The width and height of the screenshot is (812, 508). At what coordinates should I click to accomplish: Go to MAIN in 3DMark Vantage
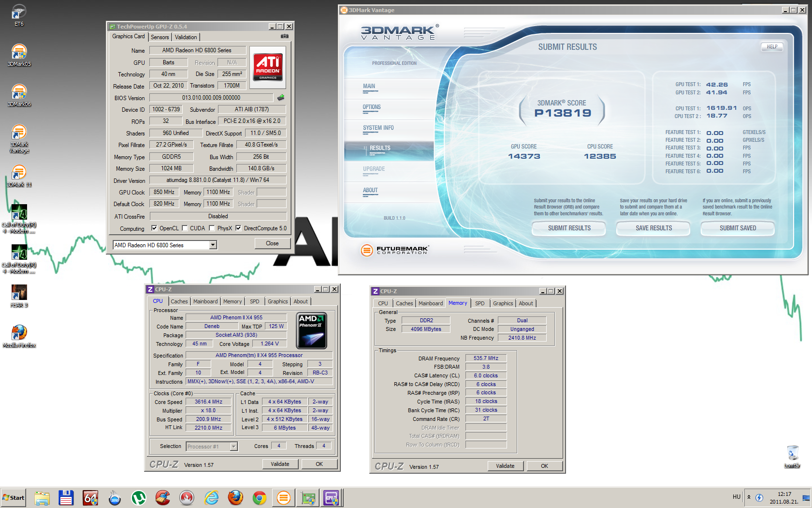pos(369,86)
